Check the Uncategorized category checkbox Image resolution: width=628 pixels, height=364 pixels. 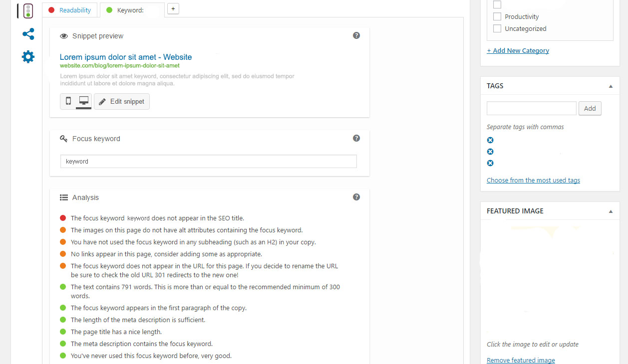pyautogui.click(x=497, y=28)
